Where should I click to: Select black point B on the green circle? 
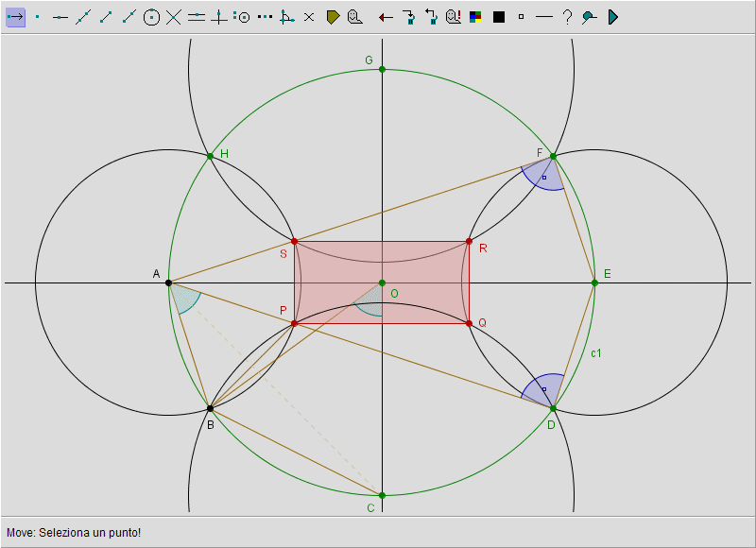[210, 409]
